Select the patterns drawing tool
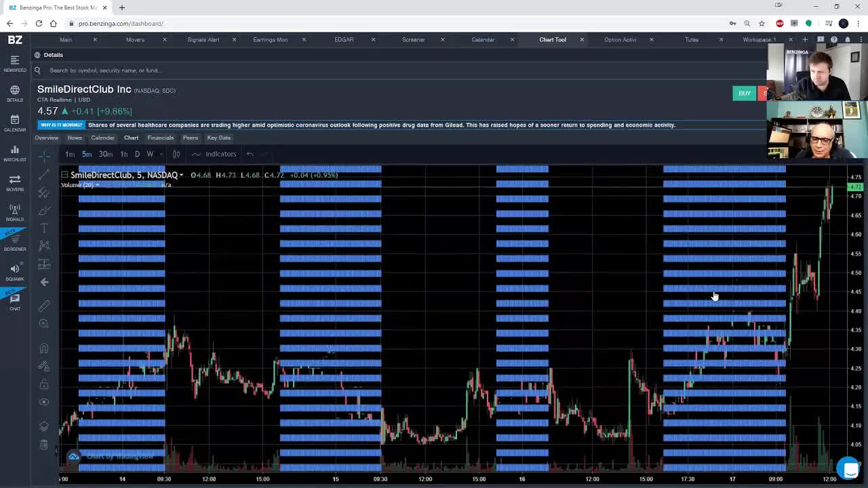Screen dimensions: 868x488 tap(44, 246)
